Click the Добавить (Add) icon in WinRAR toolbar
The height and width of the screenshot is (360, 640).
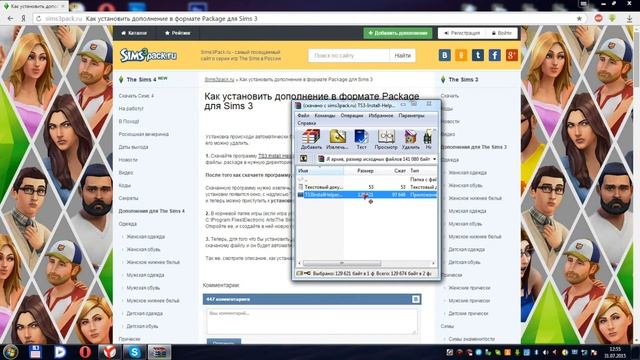coord(311,139)
